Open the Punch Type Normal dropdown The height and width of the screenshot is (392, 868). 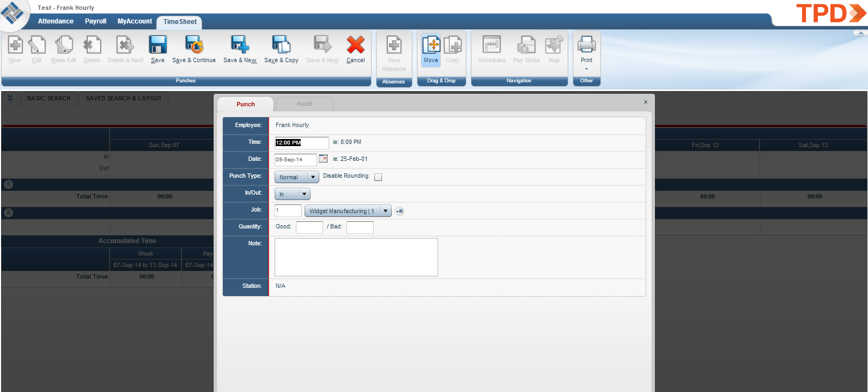click(297, 177)
